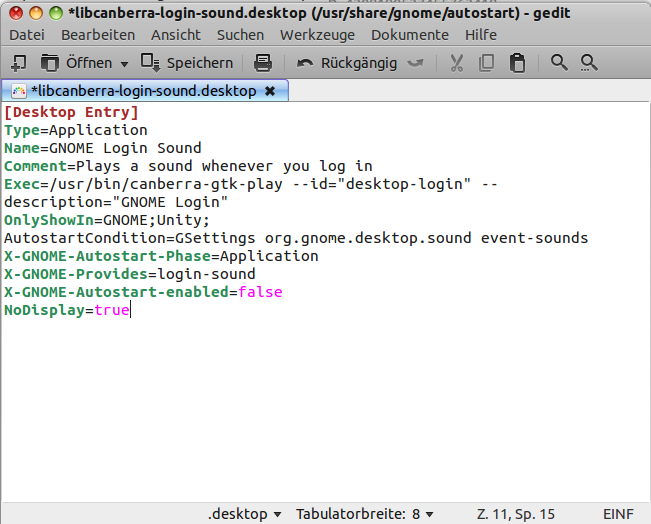This screenshot has height=524, width=651.
Task: Paste from clipboard icon
Action: 517,63
